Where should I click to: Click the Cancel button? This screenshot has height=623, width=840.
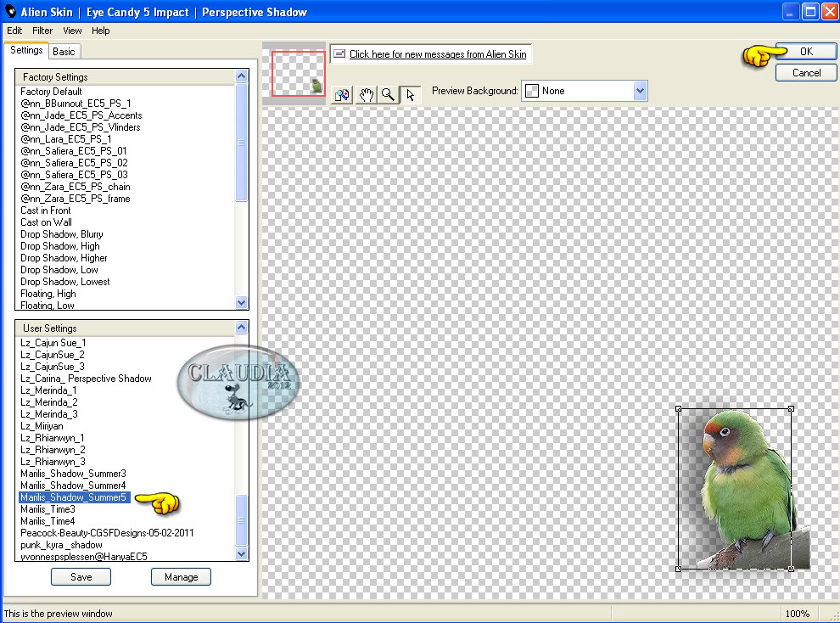click(806, 73)
